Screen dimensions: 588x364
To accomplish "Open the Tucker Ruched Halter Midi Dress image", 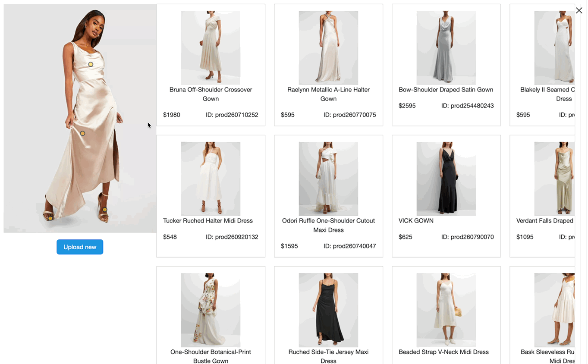I will (x=211, y=179).
